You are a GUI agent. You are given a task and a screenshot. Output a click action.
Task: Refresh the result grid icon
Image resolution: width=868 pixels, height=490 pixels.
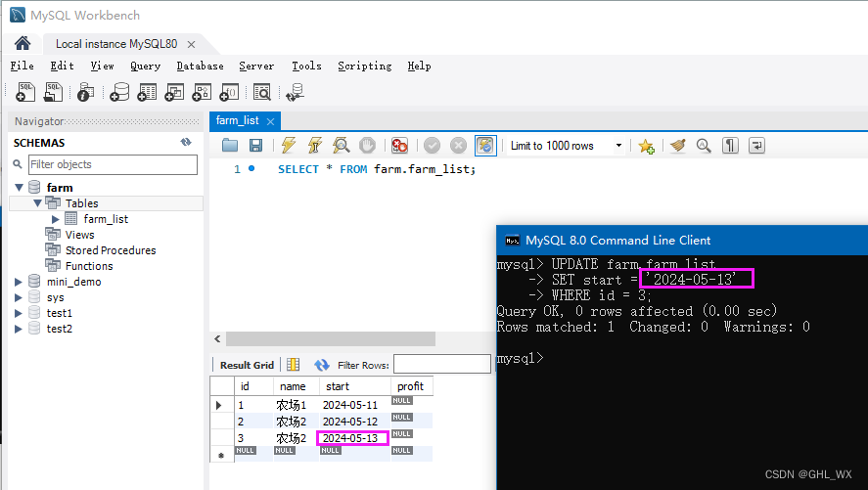pyautogui.click(x=322, y=365)
